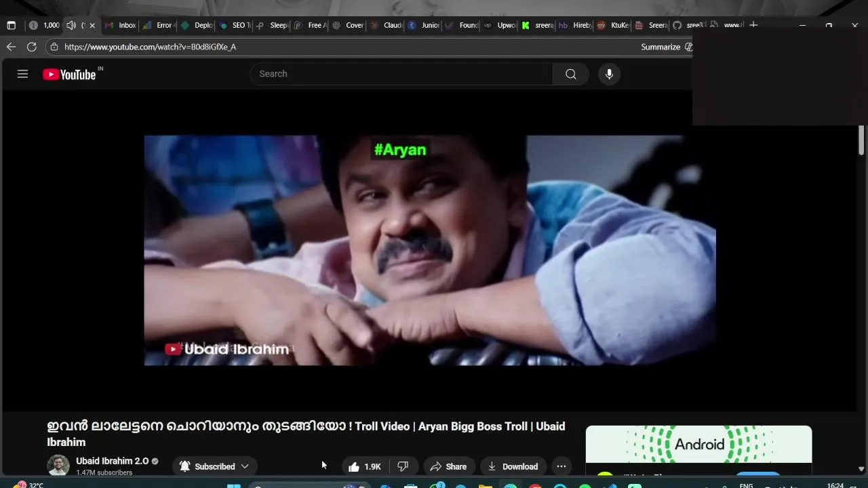Click the #Aryan hashtag in the video
Image resolution: width=868 pixels, height=488 pixels.
click(x=400, y=150)
